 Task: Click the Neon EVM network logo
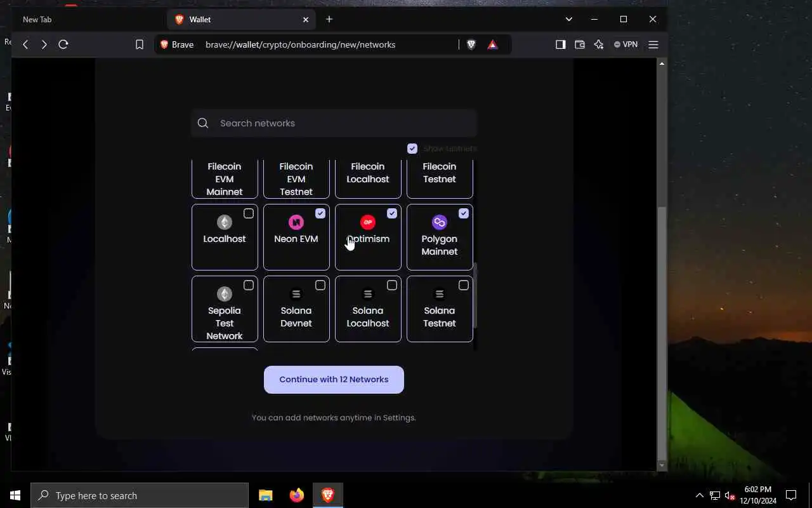[296, 222]
